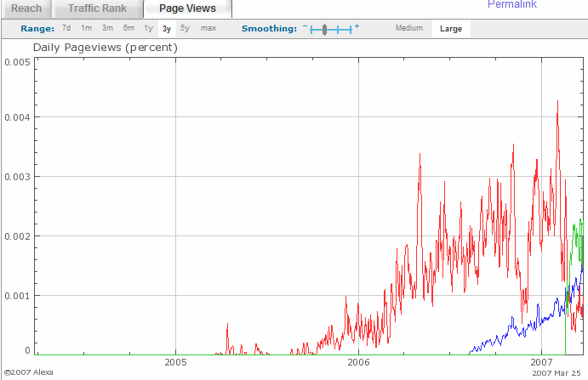The height and width of the screenshot is (380, 588).
Task: Set range to 7d
Action: [66, 28]
